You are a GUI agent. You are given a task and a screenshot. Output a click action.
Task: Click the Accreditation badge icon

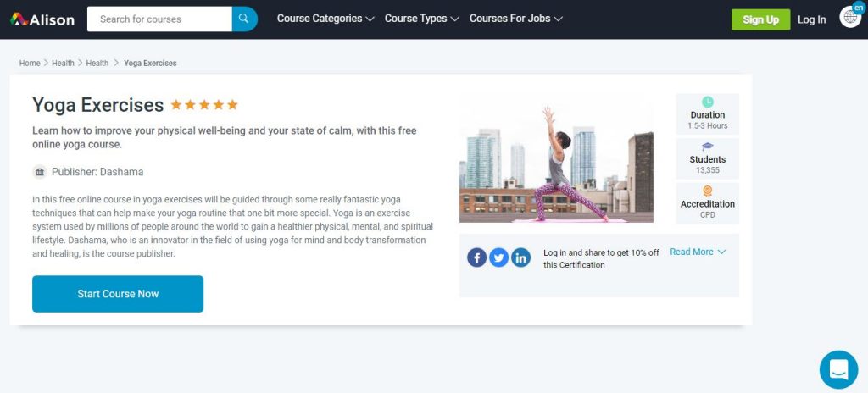pyautogui.click(x=707, y=191)
